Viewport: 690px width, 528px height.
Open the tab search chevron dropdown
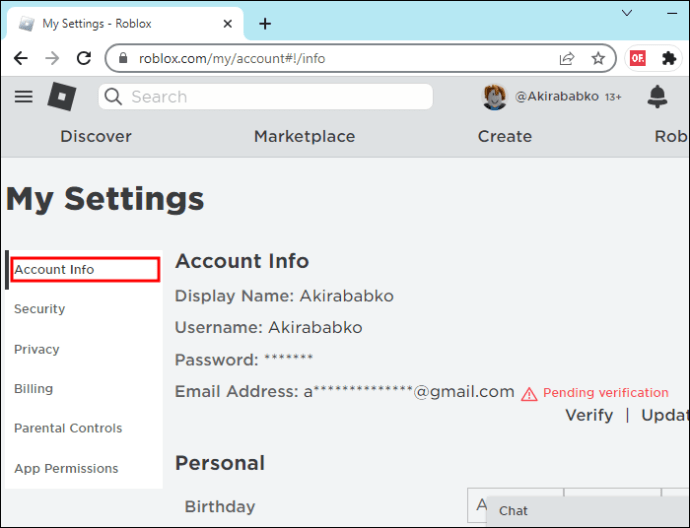tap(627, 13)
